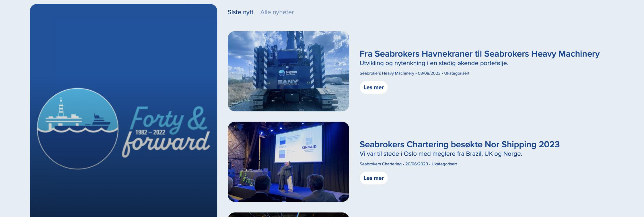Select the Seabrokers Chartering author label

[x=380, y=164]
